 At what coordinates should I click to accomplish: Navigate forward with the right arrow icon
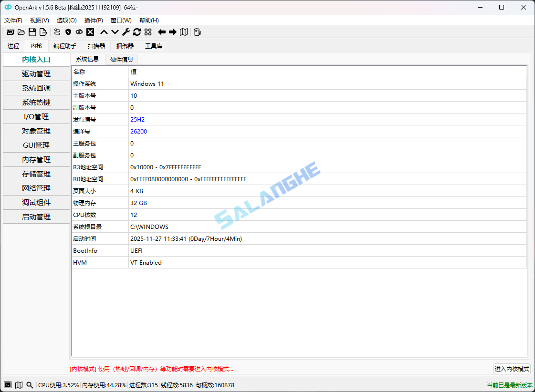pos(172,32)
